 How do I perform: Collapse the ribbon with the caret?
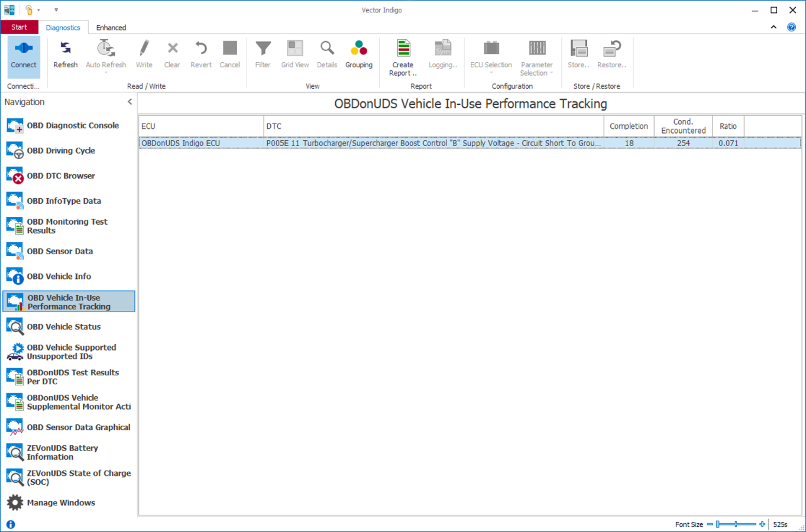click(x=773, y=27)
